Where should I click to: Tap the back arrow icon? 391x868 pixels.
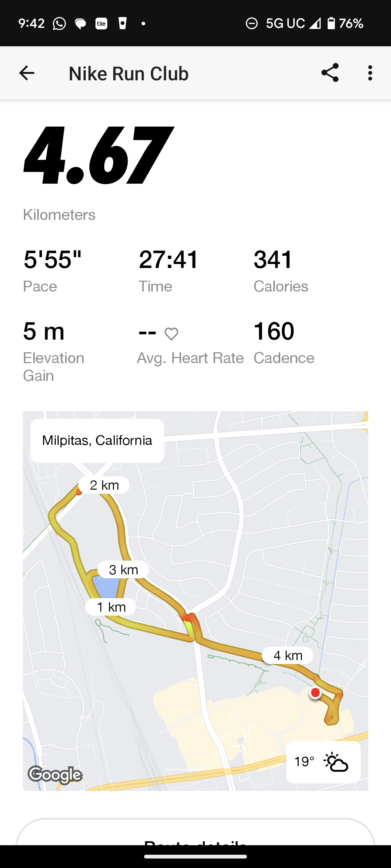(26, 73)
